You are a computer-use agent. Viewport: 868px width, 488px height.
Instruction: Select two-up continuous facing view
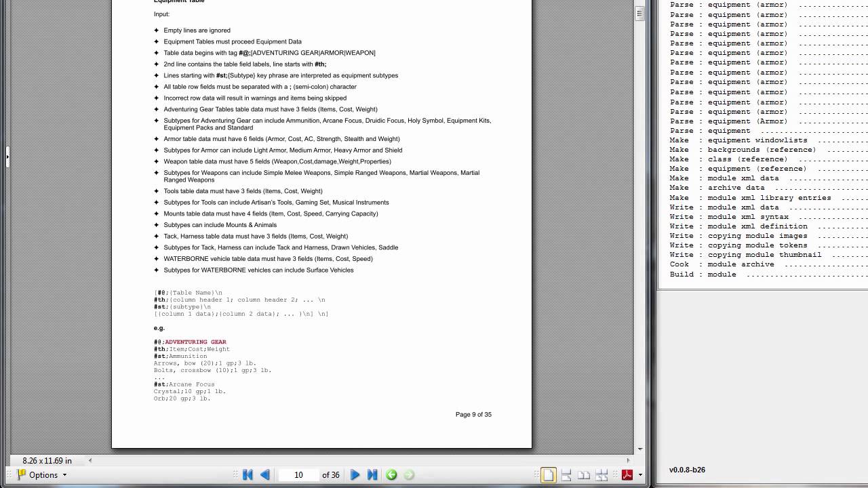point(601,475)
